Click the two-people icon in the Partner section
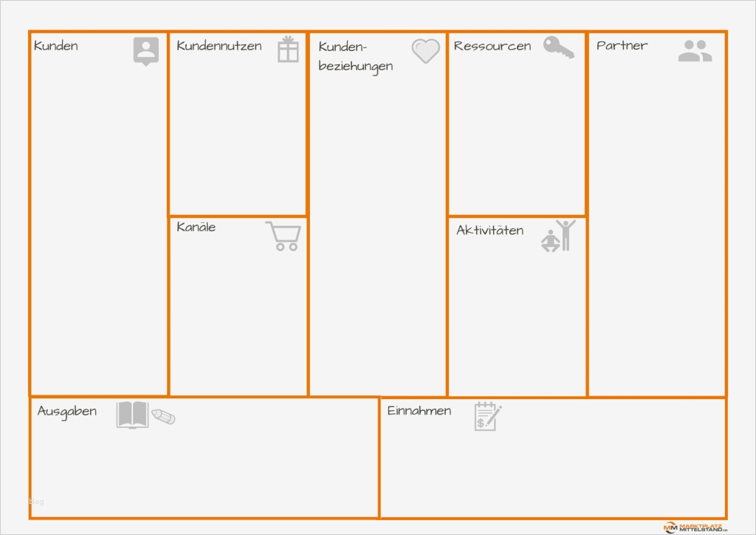 (695, 52)
